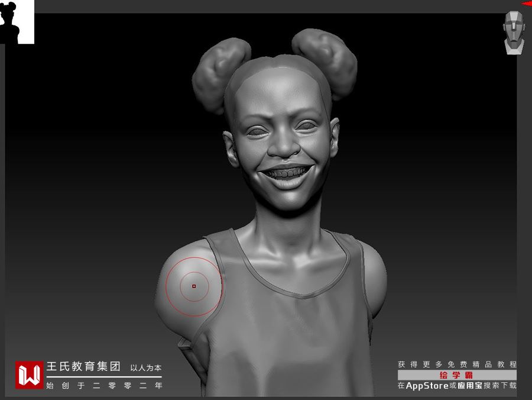Click the brush cursor center on the shoulder
The image size is (532, 400).
tap(194, 286)
